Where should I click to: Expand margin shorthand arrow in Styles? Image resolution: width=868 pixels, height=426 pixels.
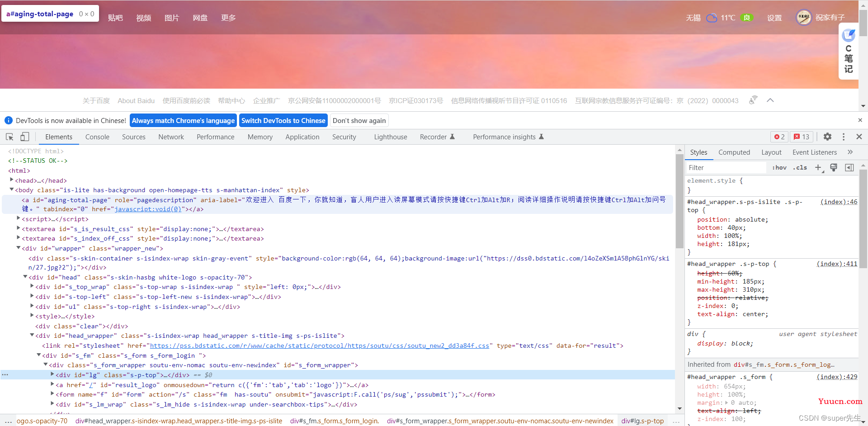726,402
